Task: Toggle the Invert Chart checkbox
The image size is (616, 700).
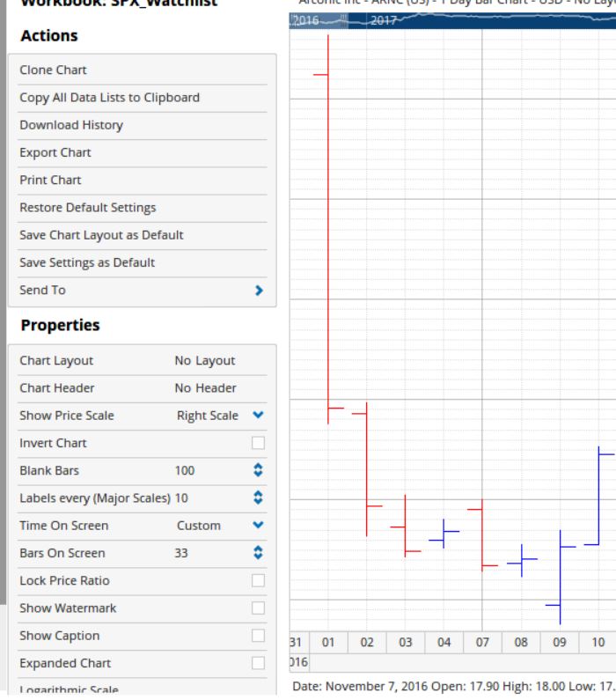Action: tap(258, 443)
